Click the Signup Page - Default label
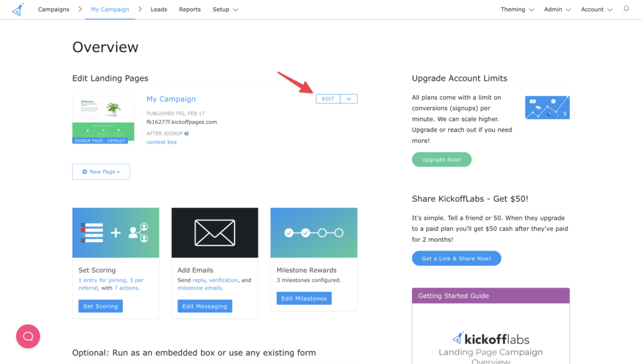This screenshot has height=364, width=642. point(100,141)
